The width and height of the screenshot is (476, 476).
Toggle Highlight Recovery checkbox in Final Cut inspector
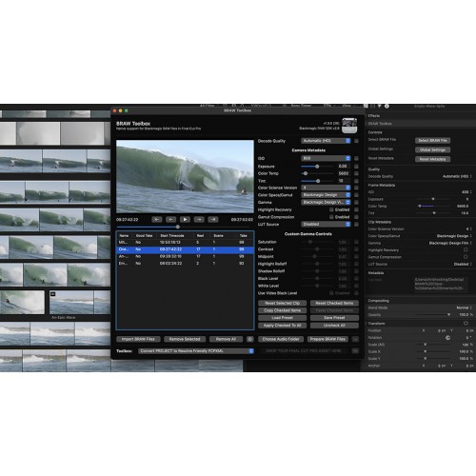coord(466,250)
